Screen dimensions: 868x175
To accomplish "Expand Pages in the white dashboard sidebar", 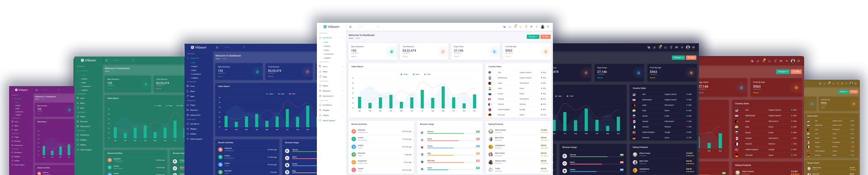I will (331, 86).
